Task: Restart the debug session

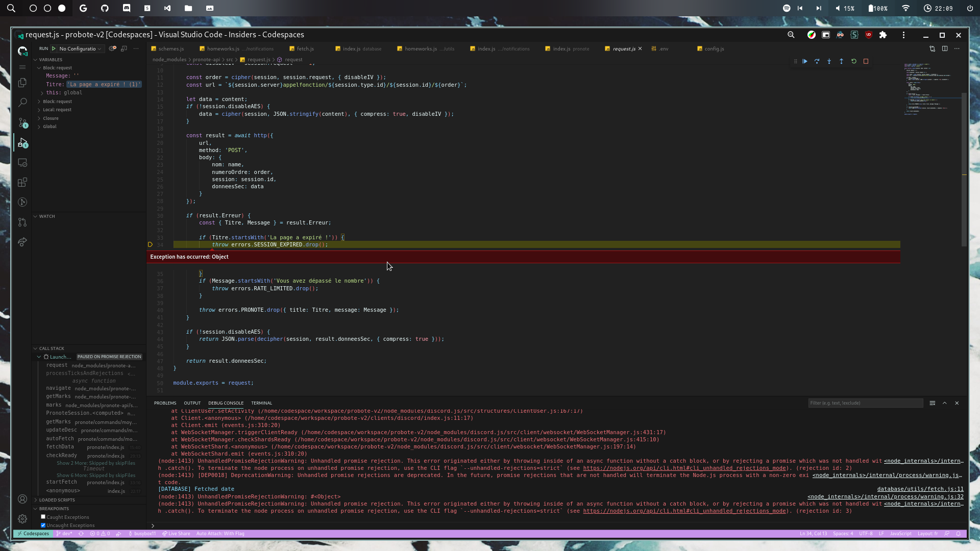Action: click(854, 61)
